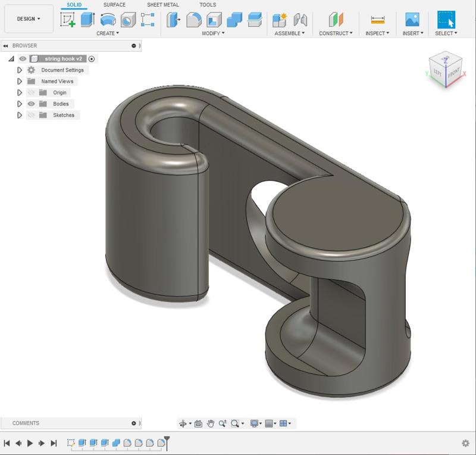Select the Press Pull tool
This screenshot has width=476, height=455.
tap(174, 20)
